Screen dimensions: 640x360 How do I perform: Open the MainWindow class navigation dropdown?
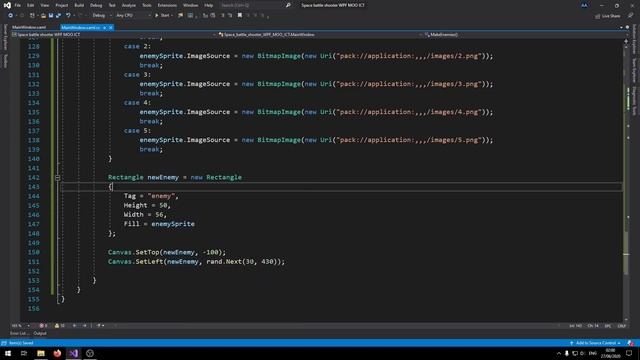coord(320,35)
